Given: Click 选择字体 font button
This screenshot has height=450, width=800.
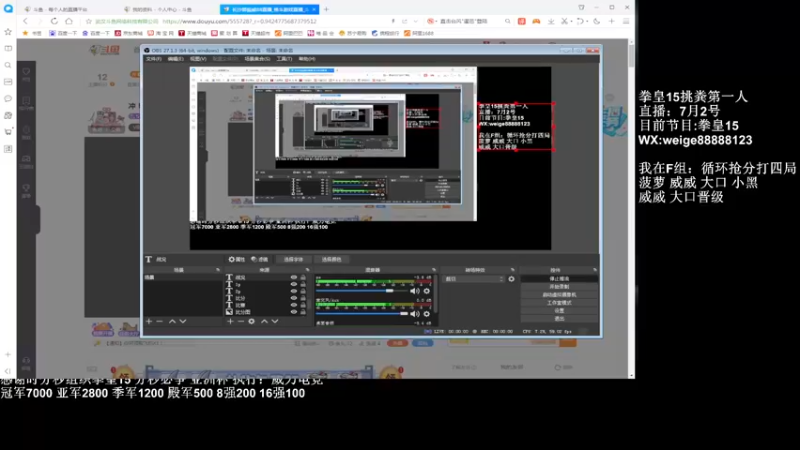Looking at the screenshot, I should 293,259.
